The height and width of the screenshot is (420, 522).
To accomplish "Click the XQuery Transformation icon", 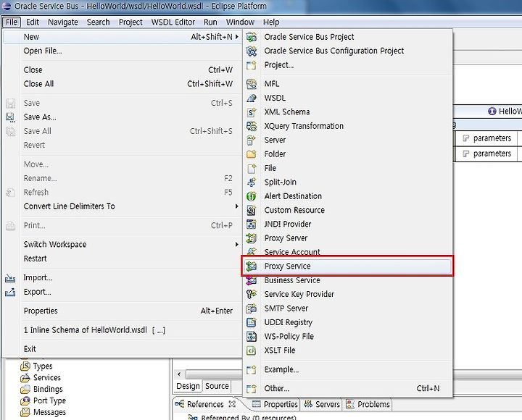I will point(252,126).
